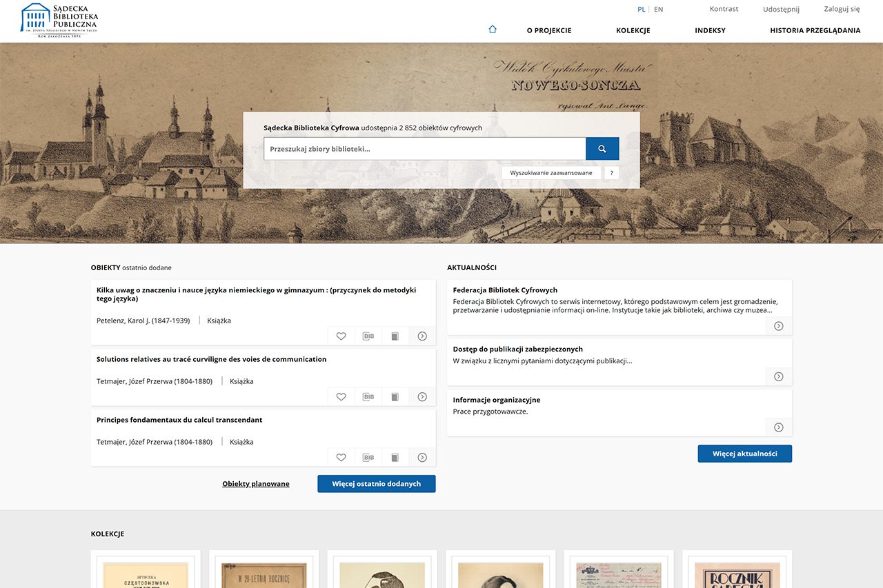
Task: Open the O projekcie menu
Action: coord(548,30)
